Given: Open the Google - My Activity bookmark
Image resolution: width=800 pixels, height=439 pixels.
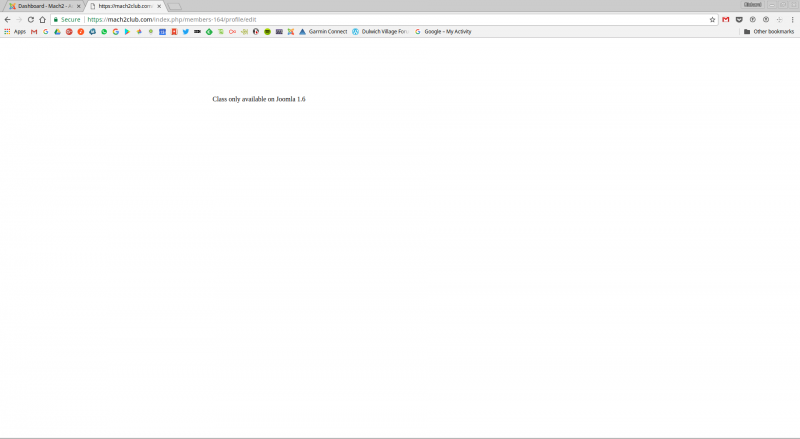Looking at the screenshot, I should click(443, 32).
